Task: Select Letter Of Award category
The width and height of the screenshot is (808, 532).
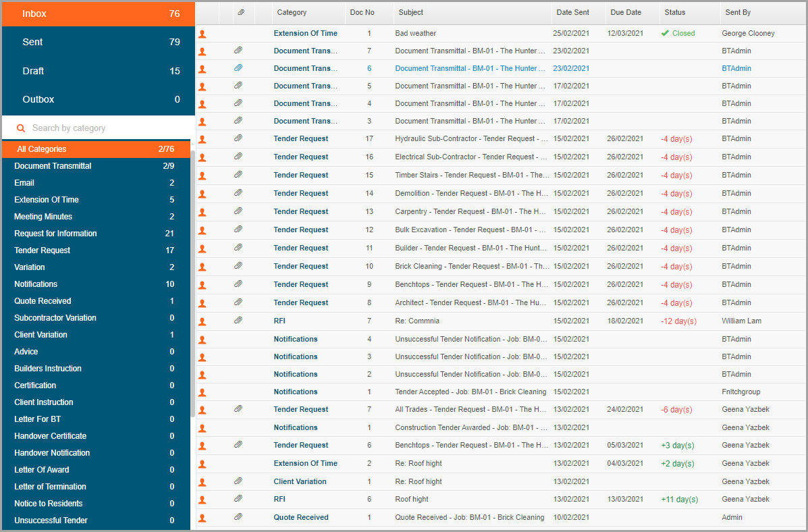Action: [x=96, y=470]
